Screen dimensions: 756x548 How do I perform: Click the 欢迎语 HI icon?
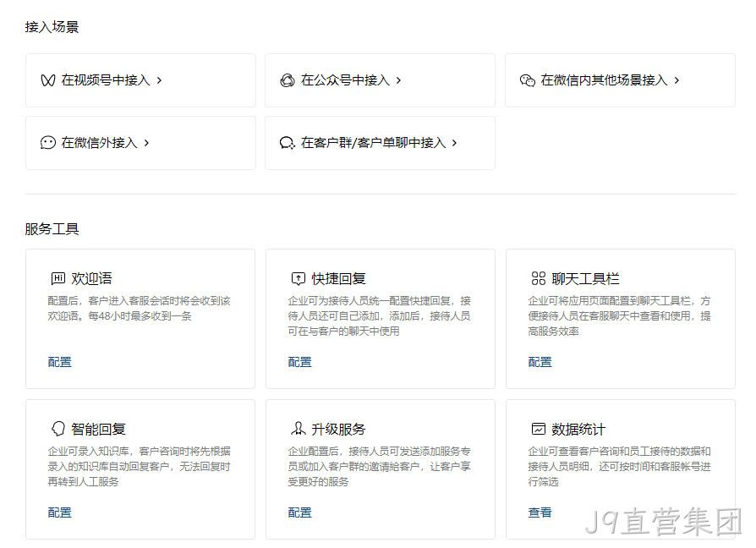tap(58, 278)
